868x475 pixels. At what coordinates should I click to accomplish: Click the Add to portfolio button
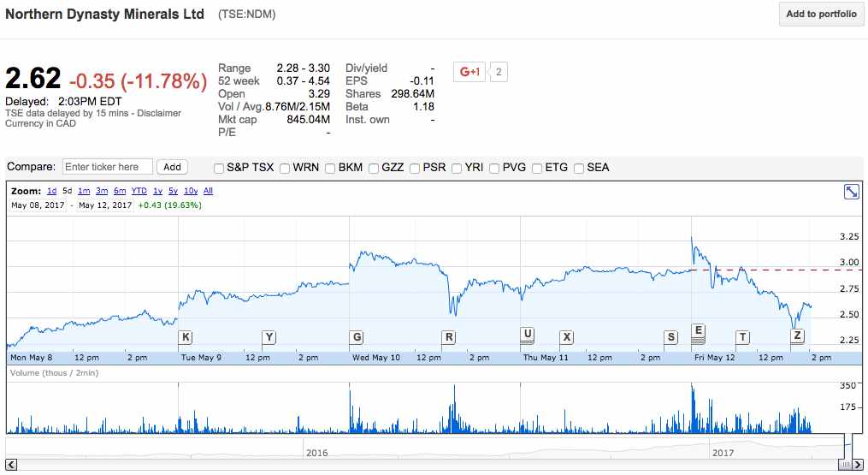click(821, 15)
